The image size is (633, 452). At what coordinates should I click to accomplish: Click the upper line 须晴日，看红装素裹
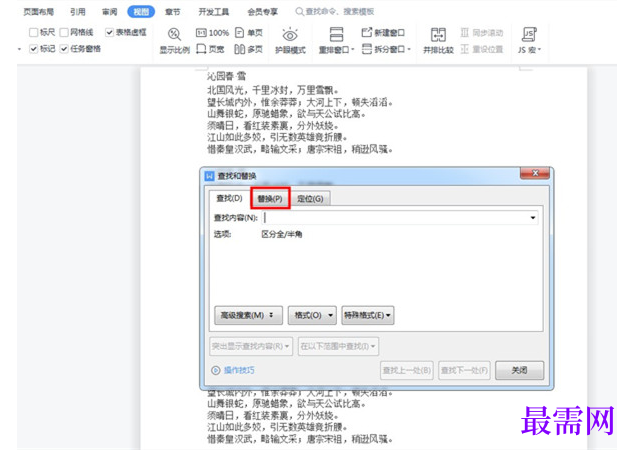273,126
